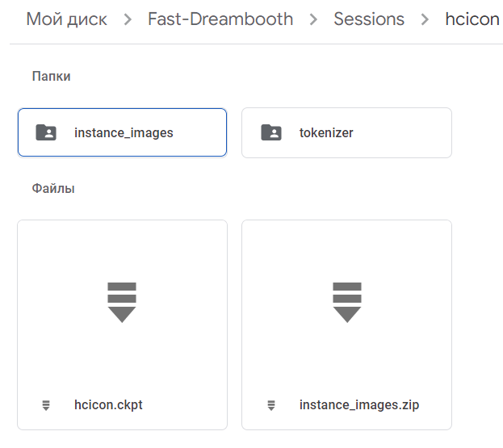The height and width of the screenshot is (448, 503).
Task: Jump to the Sessions breadcrumb folder
Action: (x=369, y=19)
